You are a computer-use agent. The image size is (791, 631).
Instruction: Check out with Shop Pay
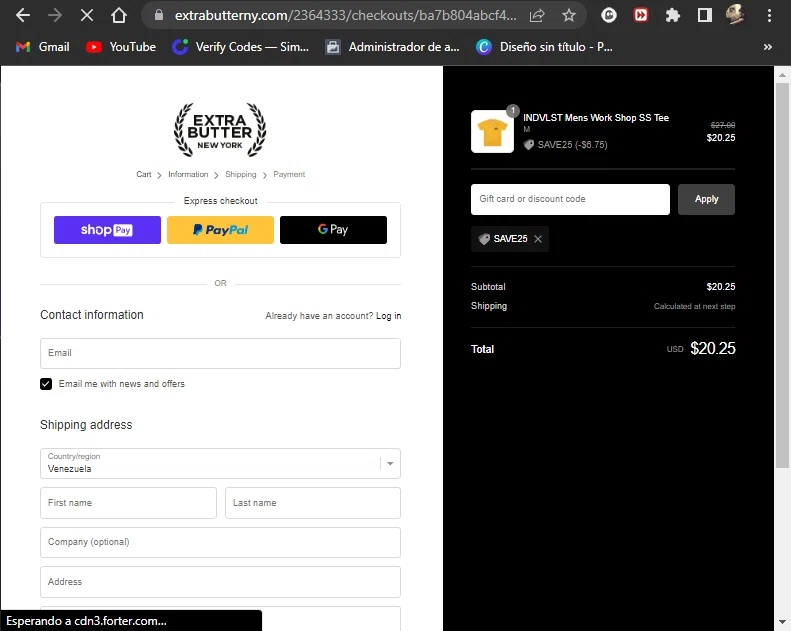pyautogui.click(x=107, y=230)
